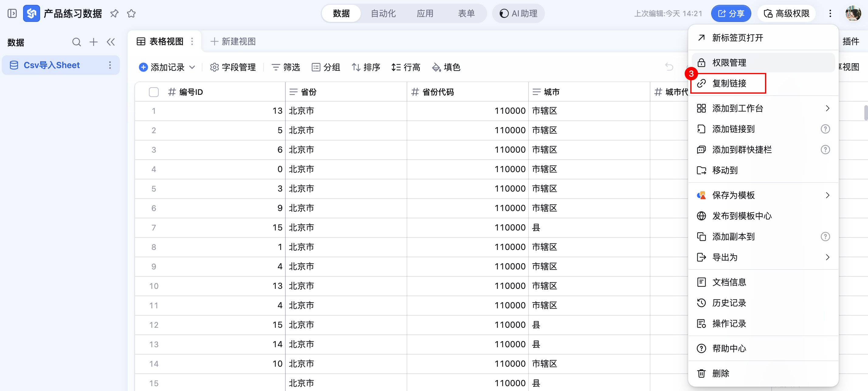The width and height of the screenshot is (868, 391).
Task: Click the plus icon to add data table
Action: pyautogui.click(x=93, y=42)
